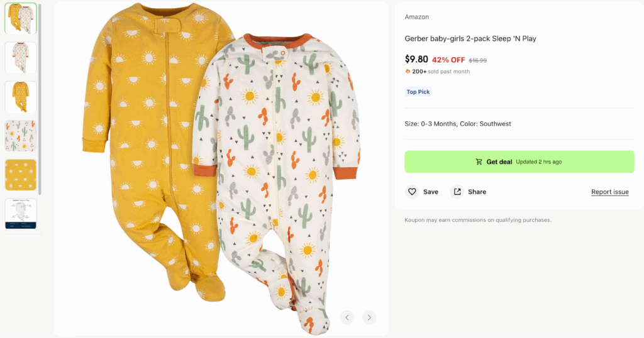Screen dimensions: 644x338
Task: Go to the previous product image arrow
Action: click(347, 317)
